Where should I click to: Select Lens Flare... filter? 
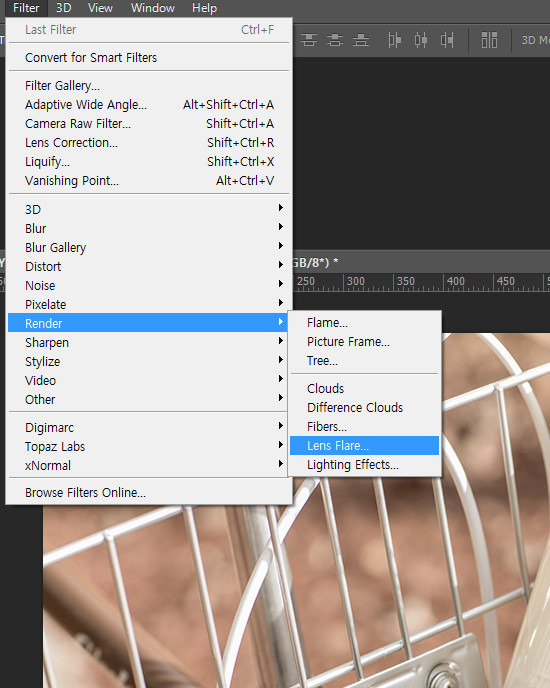(364, 446)
